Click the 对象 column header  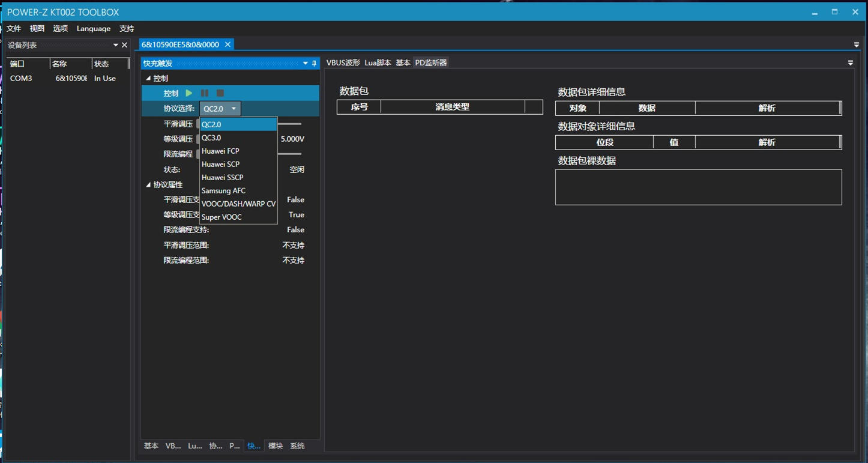click(577, 108)
